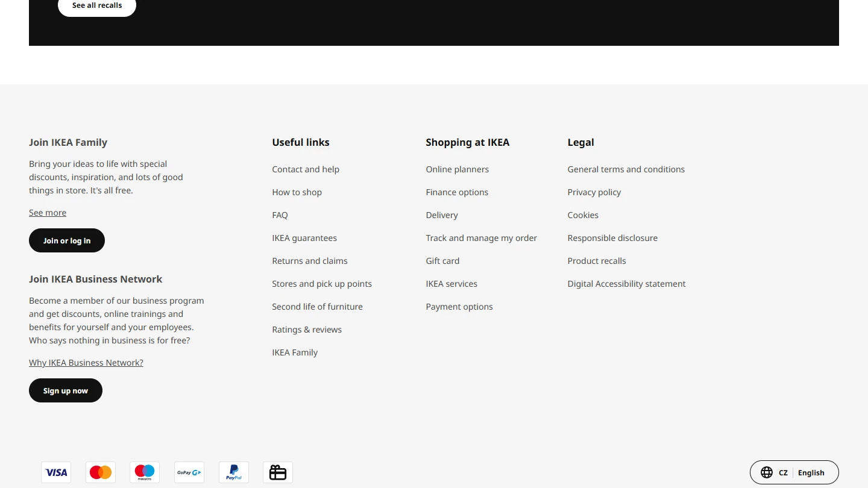Click the gift card payment icon
868x488 pixels.
point(278,472)
